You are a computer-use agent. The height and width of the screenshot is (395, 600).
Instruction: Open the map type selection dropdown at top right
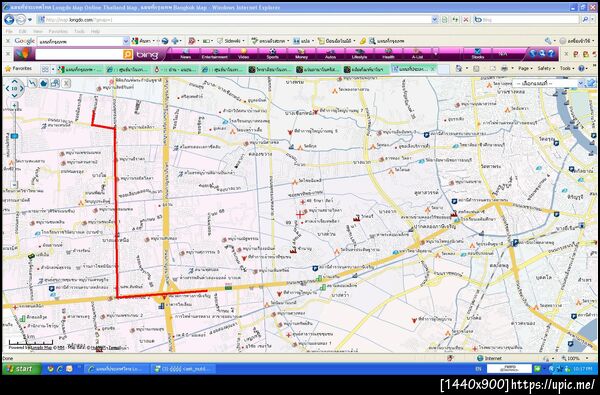point(548,83)
